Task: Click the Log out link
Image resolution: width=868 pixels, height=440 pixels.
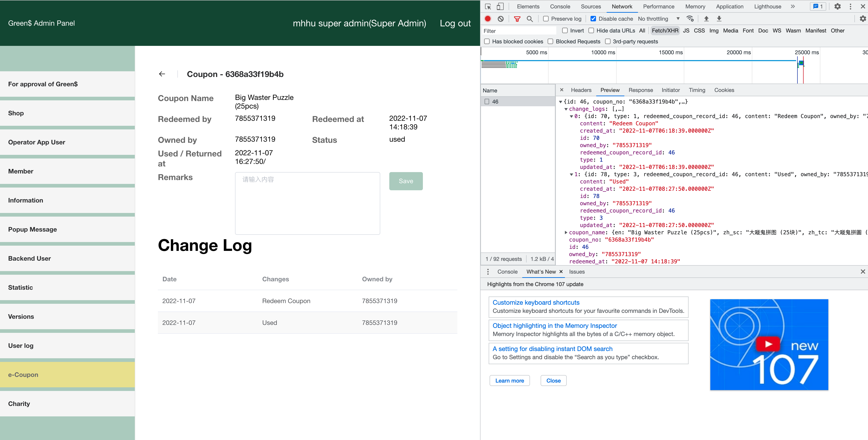Action: click(455, 23)
